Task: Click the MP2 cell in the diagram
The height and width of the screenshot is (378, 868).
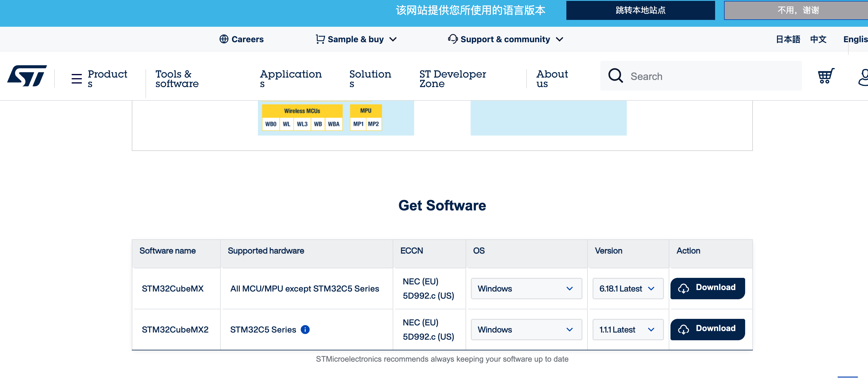Action: pos(373,124)
